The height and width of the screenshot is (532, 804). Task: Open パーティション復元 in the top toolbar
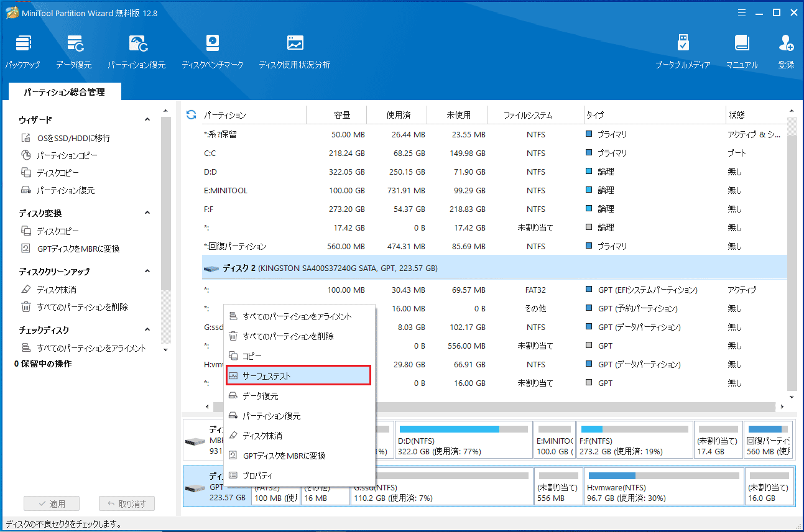137,52
